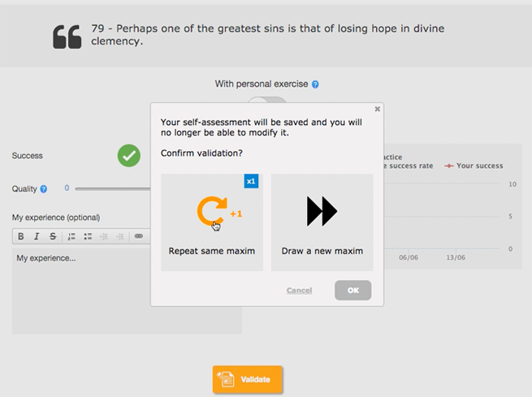Choose the Repeat same maxim option
Viewport: 532px width, 397px height.
click(212, 222)
